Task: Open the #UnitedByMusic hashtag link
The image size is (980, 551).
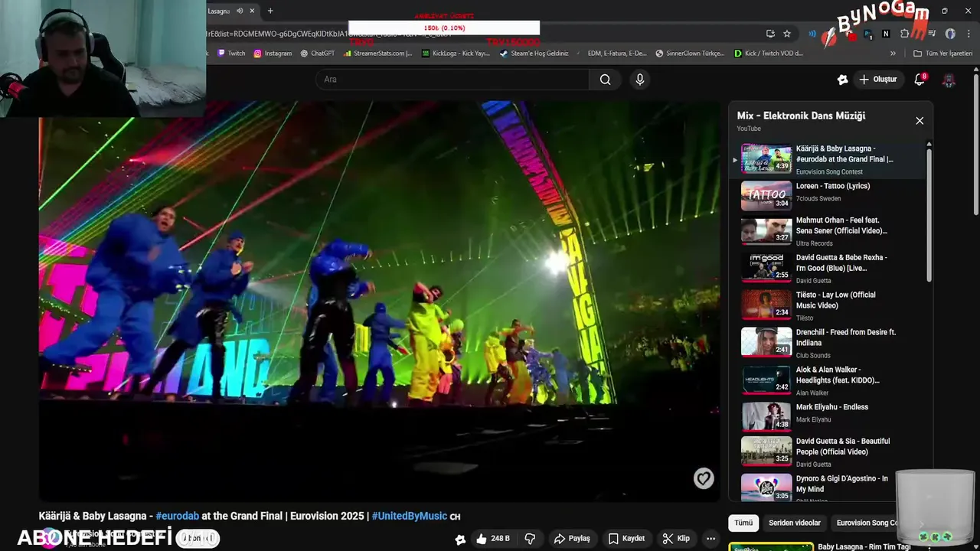Action: (x=409, y=517)
